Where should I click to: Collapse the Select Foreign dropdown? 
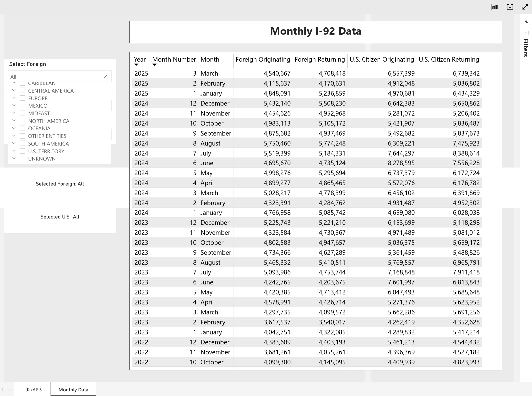[107, 77]
